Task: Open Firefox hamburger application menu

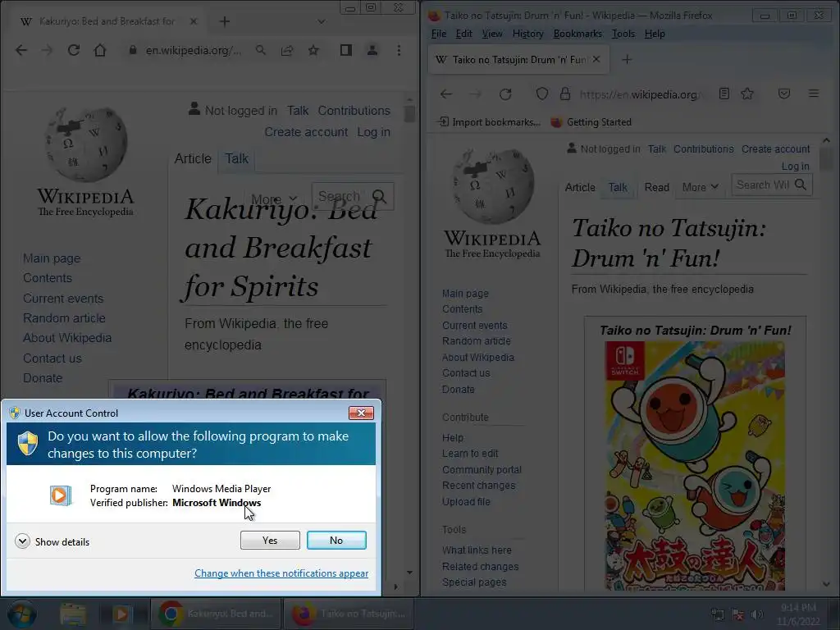Action: [x=814, y=94]
